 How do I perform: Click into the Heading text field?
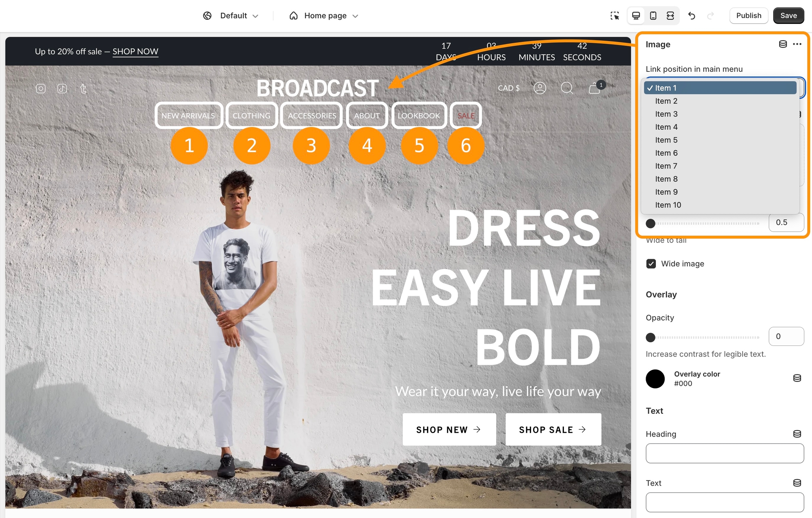coord(725,453)
